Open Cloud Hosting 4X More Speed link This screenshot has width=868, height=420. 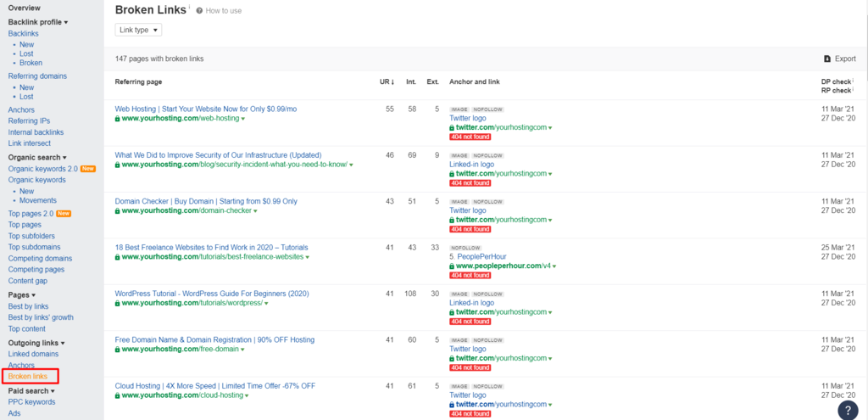click(x=215, y=386)
